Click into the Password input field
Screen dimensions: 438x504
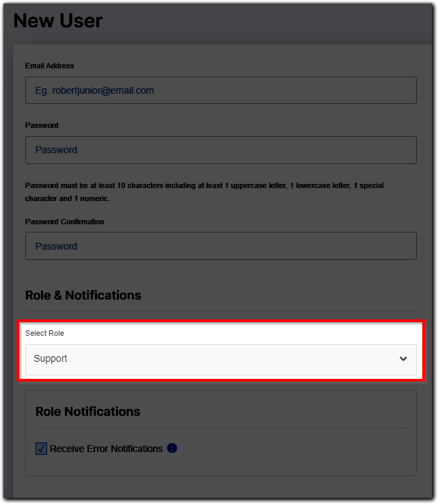[221, 150]
